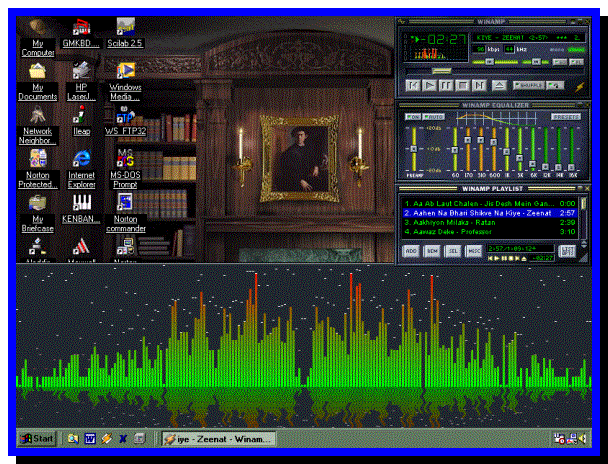Launch Windows Media Player desktop shortcut

point(126,82)
